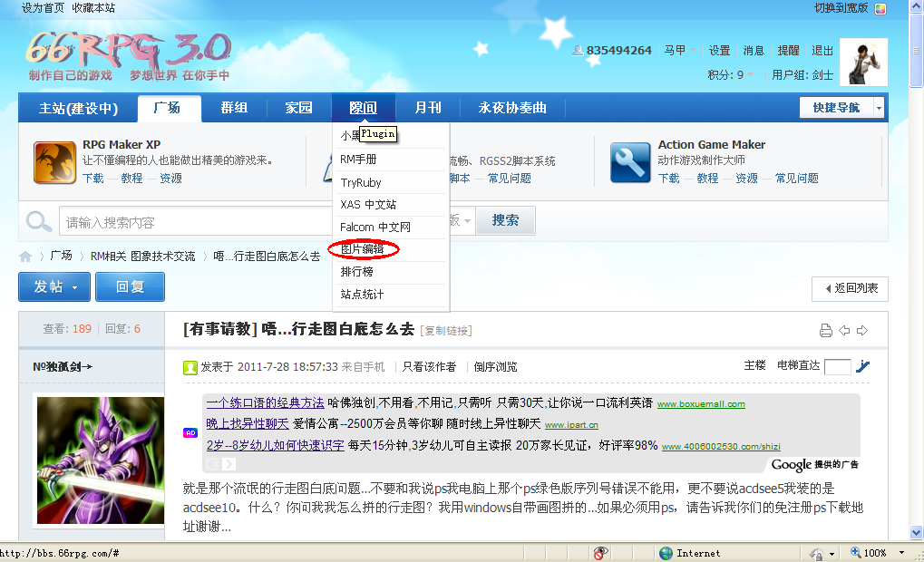Open the zoom level dropdown arrow
Image resolution: width=924 pixels, height=562 pixels.
coord(901,553)
